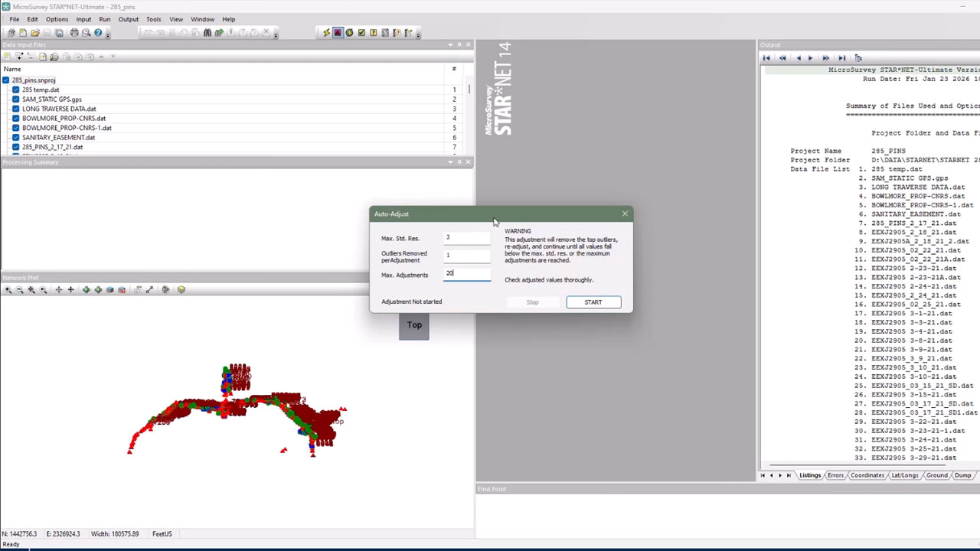
Task: Click the pan crosshair tool in Network Plot
Action: pyautogui.click(x=58, y=290)
